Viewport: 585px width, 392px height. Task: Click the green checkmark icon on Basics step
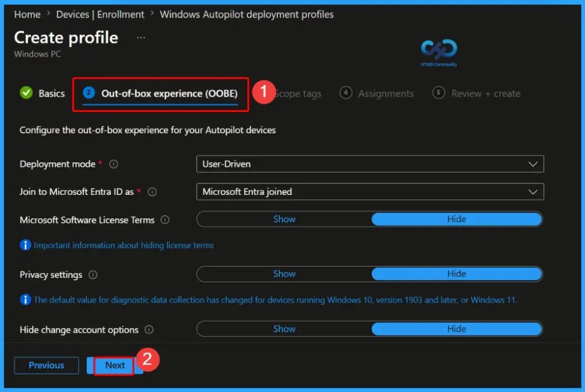tap(26, 93)
